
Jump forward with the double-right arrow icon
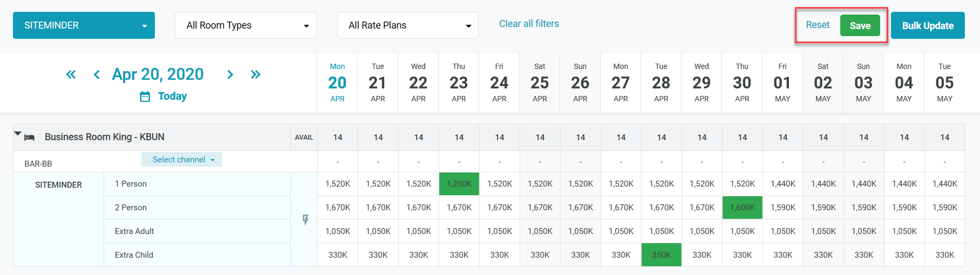pyautogui.click(x=256, y=74)
